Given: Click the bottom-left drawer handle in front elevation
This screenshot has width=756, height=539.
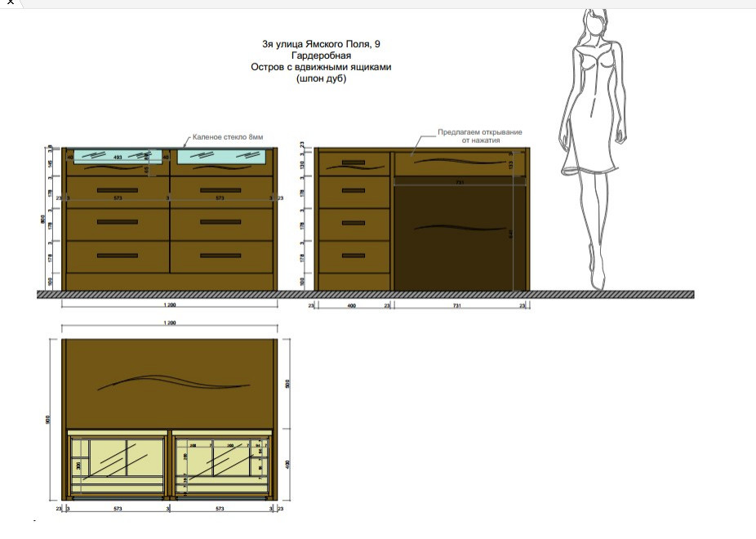Looking at the screenshot, I should pos(117,256).
